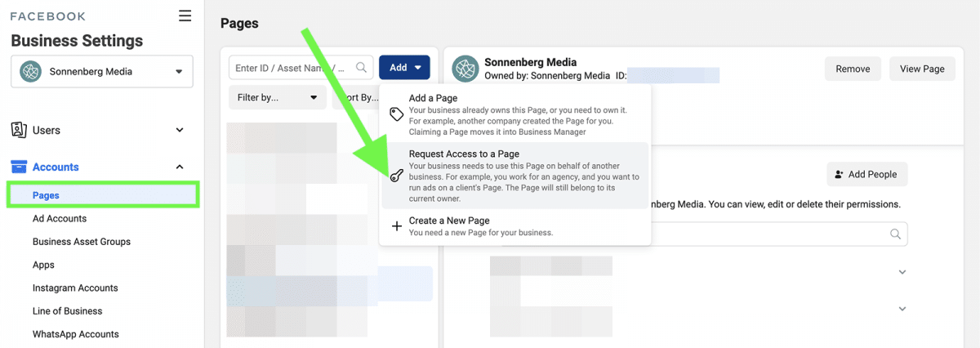Click the Remove button
The image size is (980, 348).
pyautogui.click(x=853, y=69)
